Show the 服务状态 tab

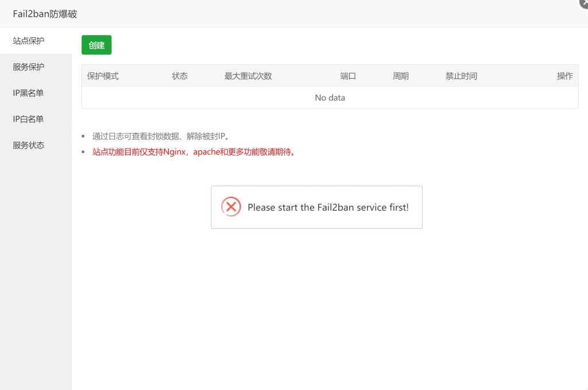(29, 145)
